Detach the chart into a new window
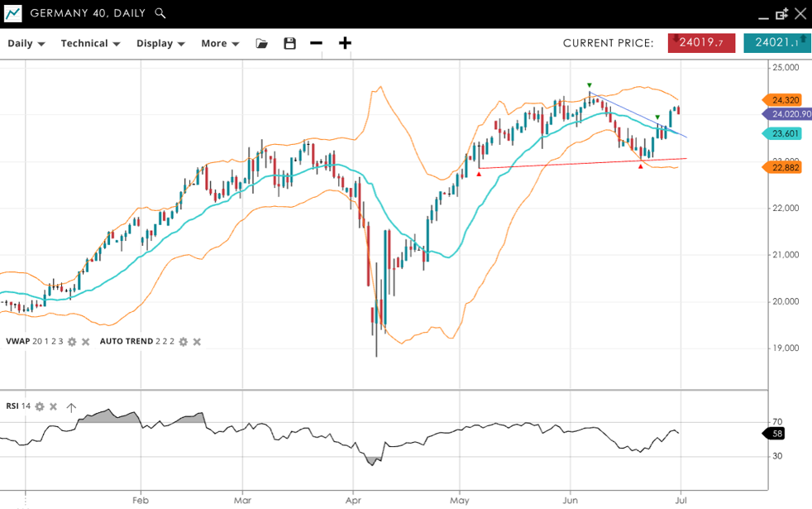The image size is (812, 509). (781, 14)
